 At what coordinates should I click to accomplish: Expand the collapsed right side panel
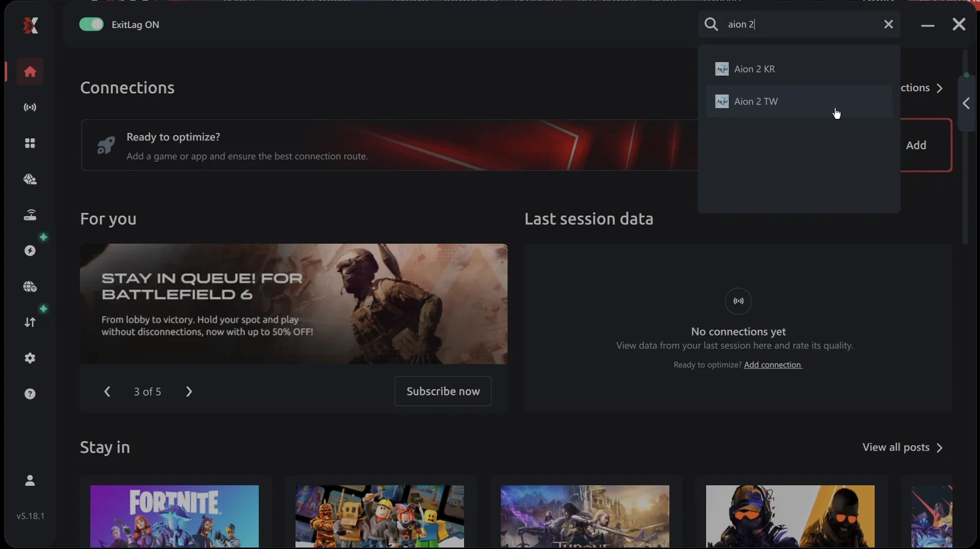point(966,104)
